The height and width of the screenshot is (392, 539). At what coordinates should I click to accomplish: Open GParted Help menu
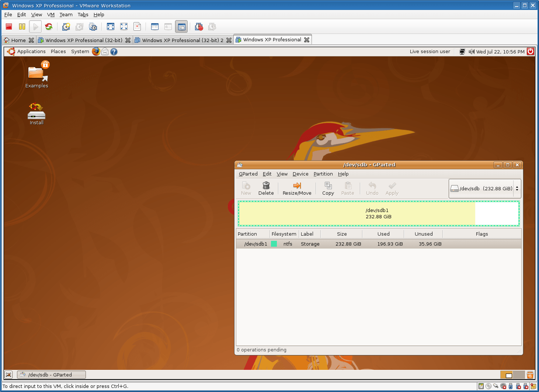tap(343, 174)
